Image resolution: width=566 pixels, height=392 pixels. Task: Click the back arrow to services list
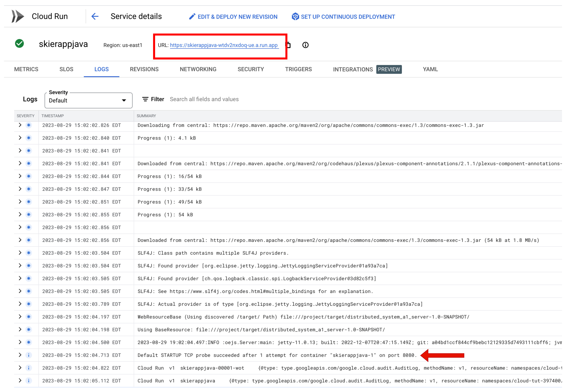(x=95, y=16)
